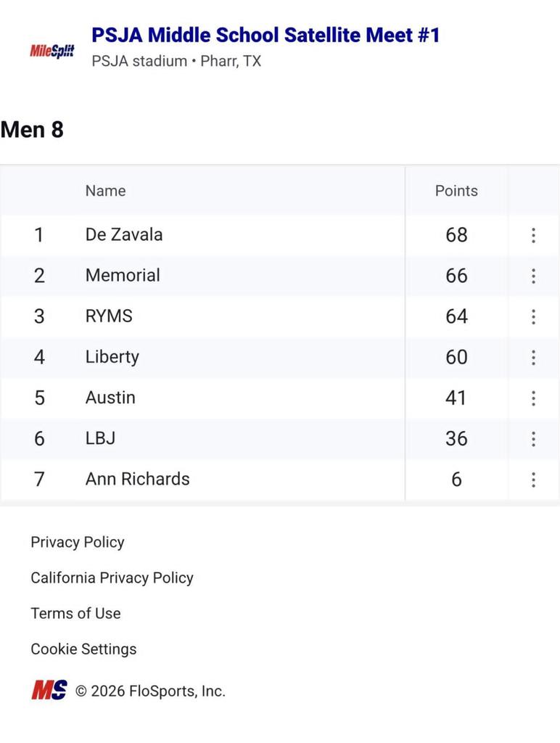The width and height of the screenshot is (560, 743).
Task: Click the kebab menu for Austin
Action: (x=533, y=398)
